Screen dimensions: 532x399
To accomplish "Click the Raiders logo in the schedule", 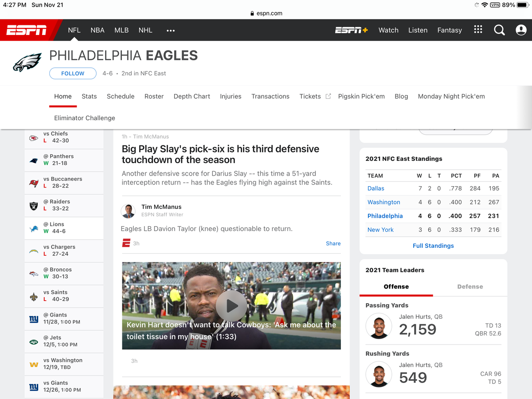I will click(34, 206).
